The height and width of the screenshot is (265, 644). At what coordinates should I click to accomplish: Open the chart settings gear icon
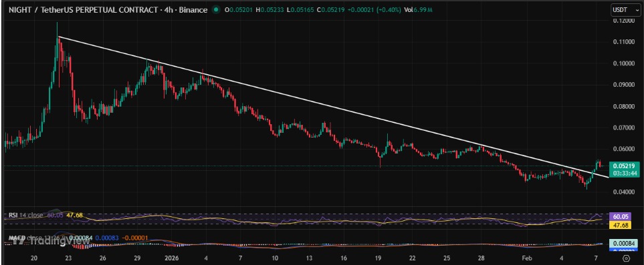pyautogui.click(x=626, y=258)
